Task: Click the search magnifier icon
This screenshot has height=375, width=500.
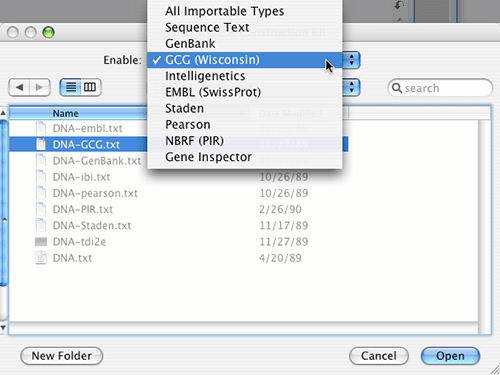Action: tap(397, 88)
